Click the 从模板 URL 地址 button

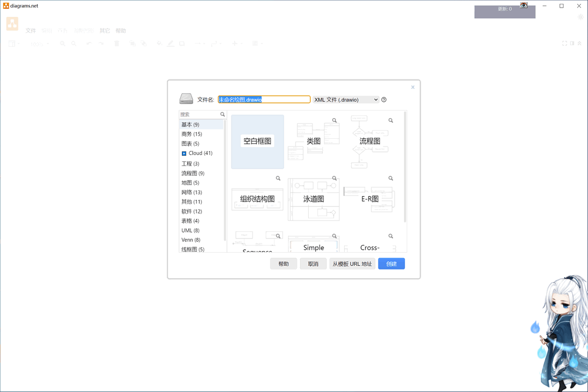[x=352, y=264]
